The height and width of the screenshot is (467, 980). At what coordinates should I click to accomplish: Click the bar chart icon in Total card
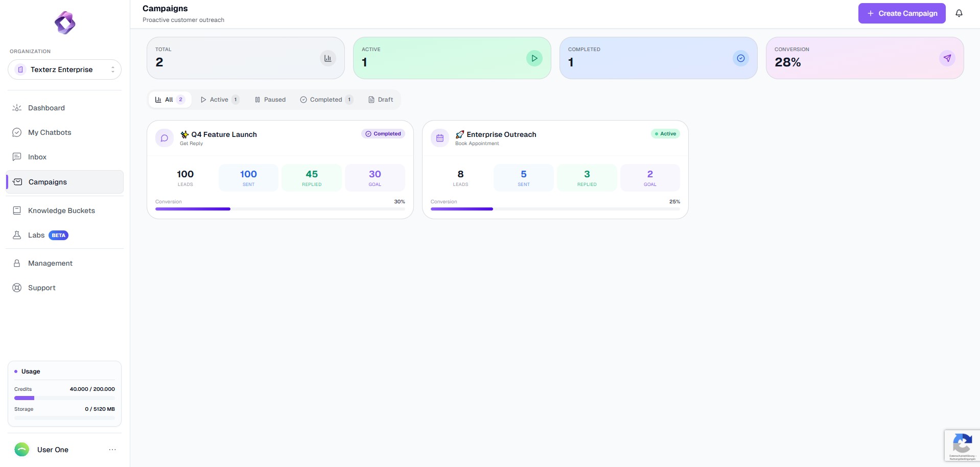(x=328, y=58)
